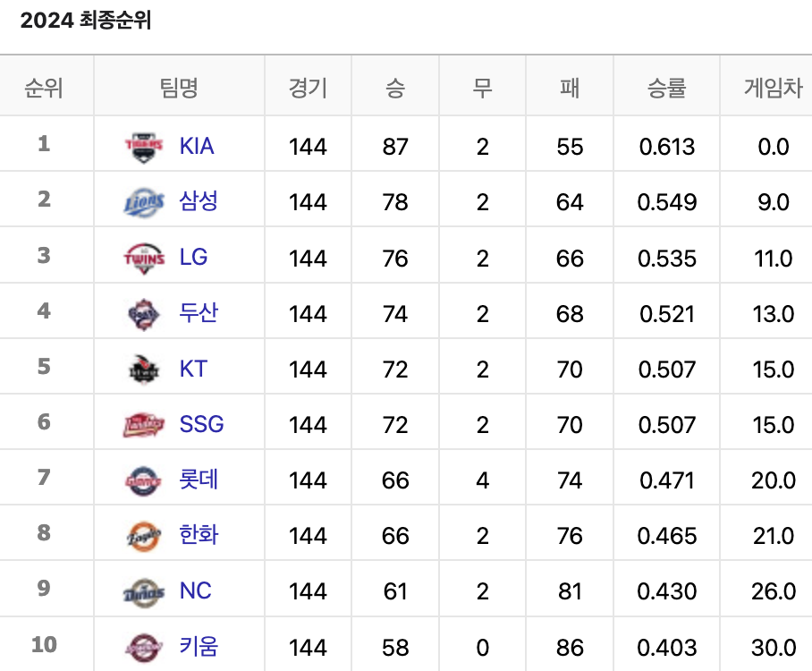Viewport: 812px width, 671px height.
Task: Click the Hanwha Eagles logo
Action: pyautogui.click(x=144, y=536)
